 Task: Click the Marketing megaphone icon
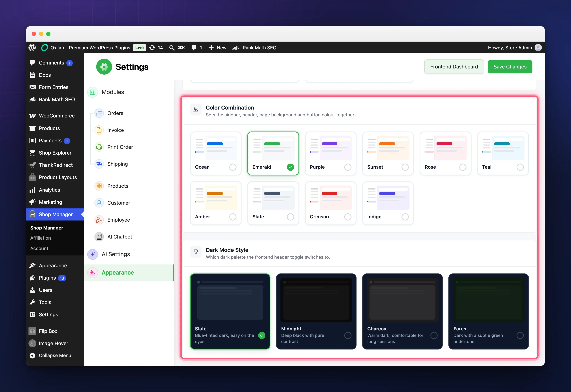32,202
